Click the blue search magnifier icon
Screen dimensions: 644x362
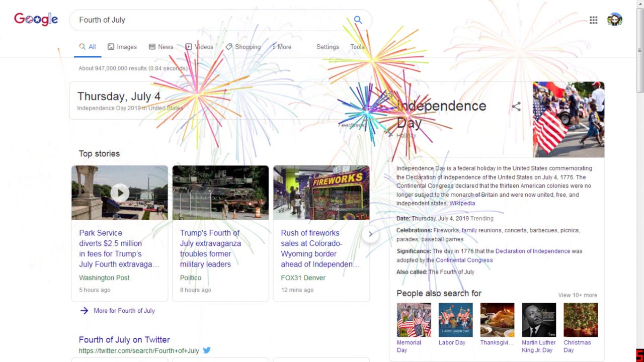click(358, 20)
